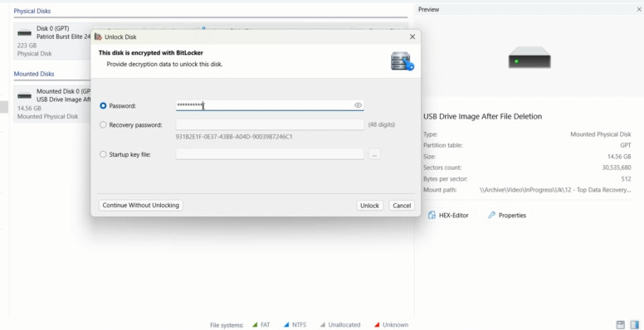Viewport: 644px width, 330px height.
Task: Click the Preview panel title
Action: (x=429, y=9)
